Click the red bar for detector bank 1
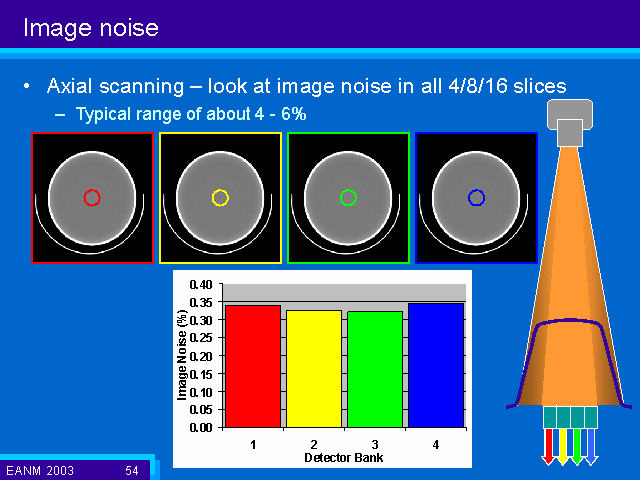The image size is (640, 480). pos(253,366)
